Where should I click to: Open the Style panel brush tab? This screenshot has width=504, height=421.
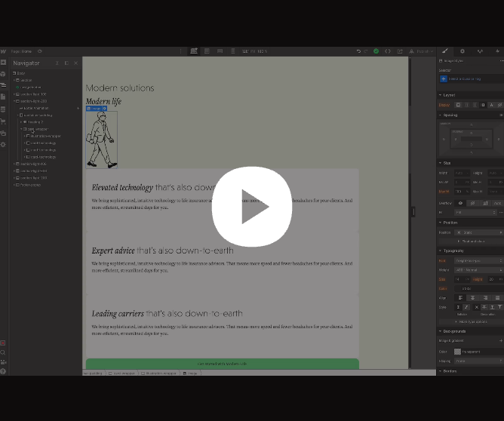click(x=445, y=51)
